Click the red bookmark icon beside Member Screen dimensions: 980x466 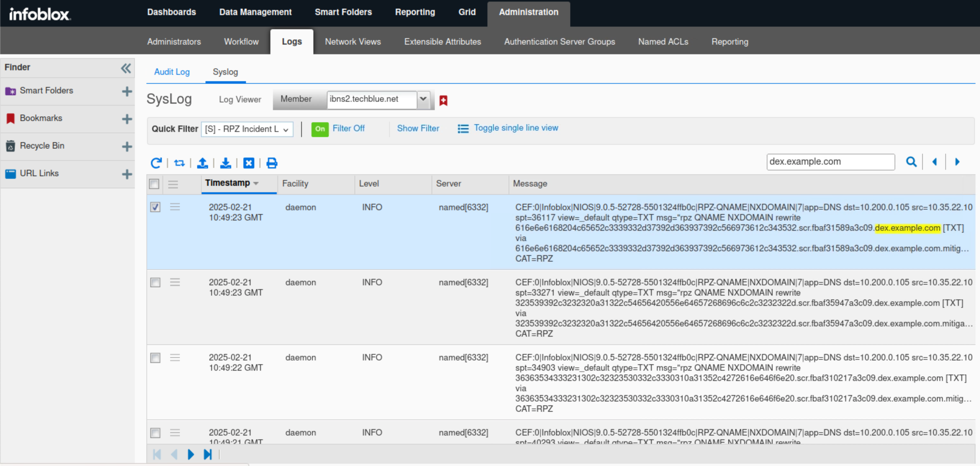point(443,100)
